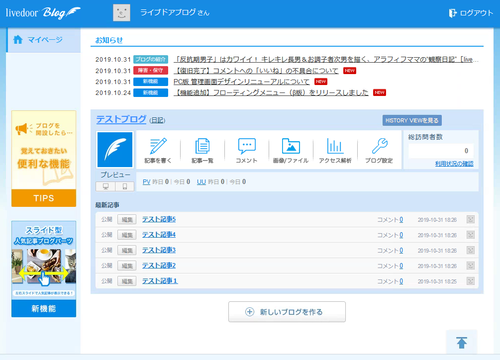Open the 画像/ファイル folder icon
This screenshot has width=500, height=360.
tap(291, 146)
